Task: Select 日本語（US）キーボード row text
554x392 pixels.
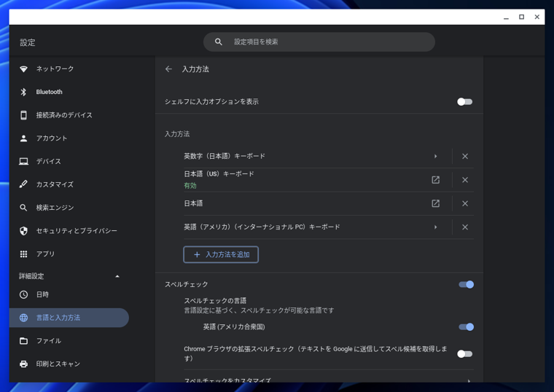Action: pyautogui.click(x=219, y=173)
